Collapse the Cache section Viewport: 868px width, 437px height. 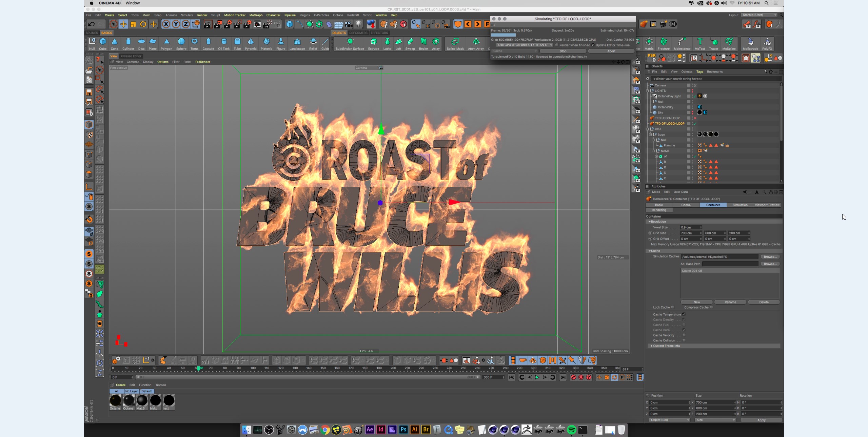pyautogui.click(x=649, y=251)
